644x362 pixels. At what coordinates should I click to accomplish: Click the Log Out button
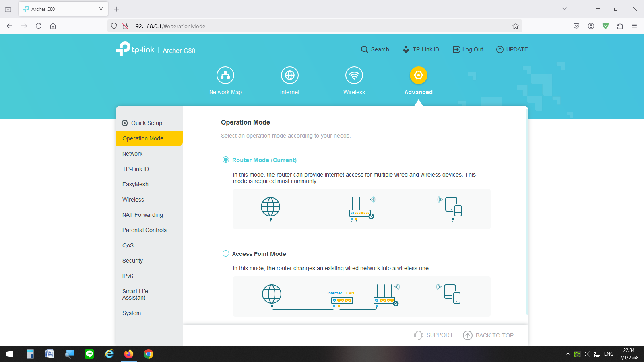pos(468,49)
